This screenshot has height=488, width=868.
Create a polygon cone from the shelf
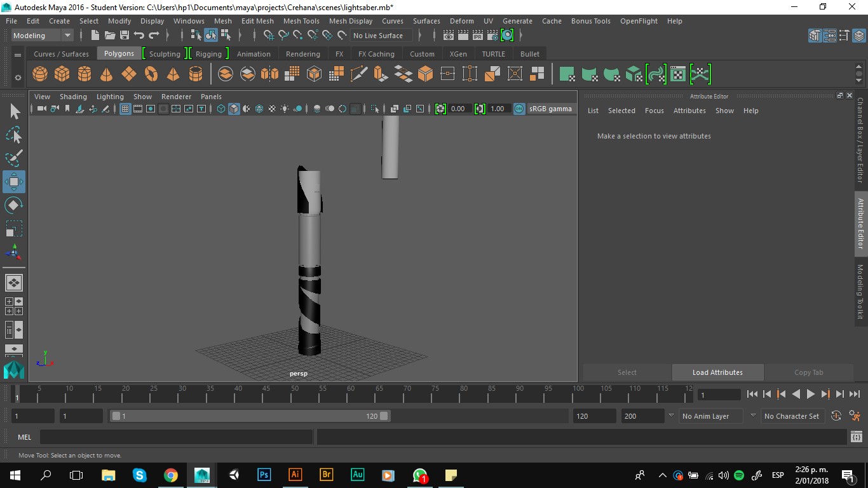107,74
